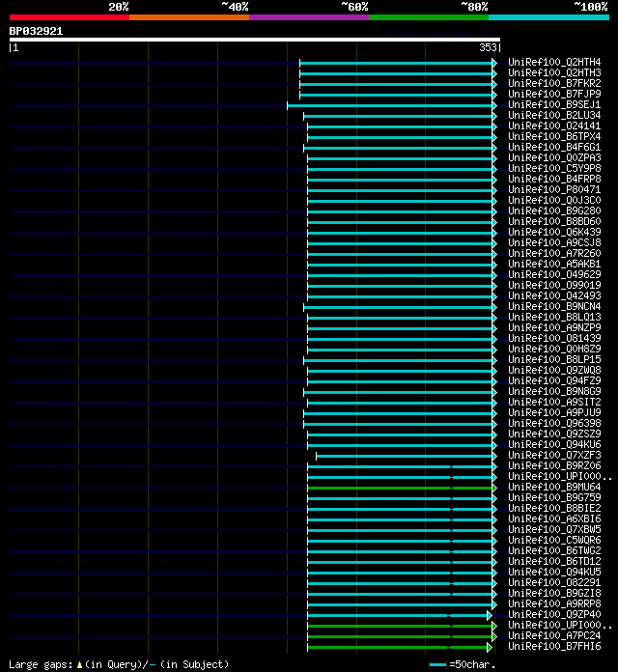Image resolution: width=618 pixels, height=672 pixels.
Task: Click the cyan ~100% identity legend segment
Action: click(549, 17)
